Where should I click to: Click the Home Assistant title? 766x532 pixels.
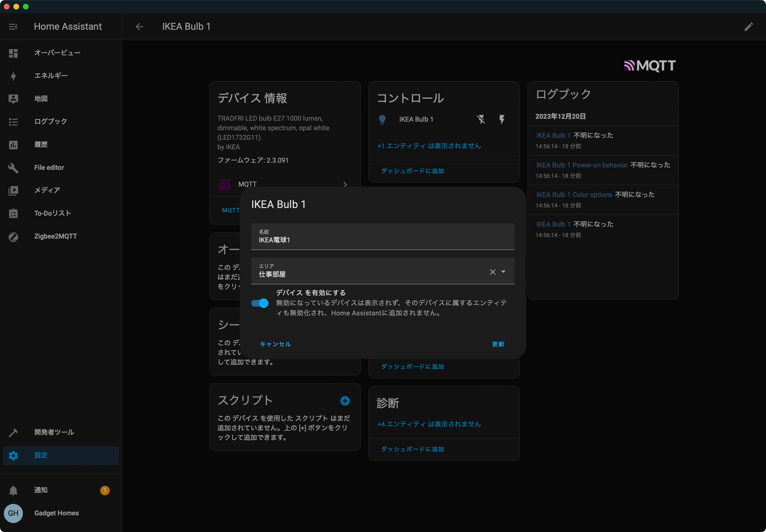point(68,26)
